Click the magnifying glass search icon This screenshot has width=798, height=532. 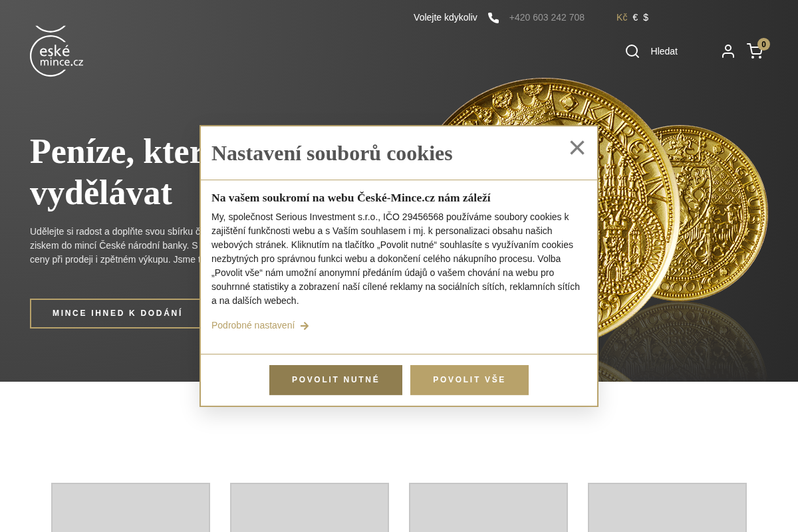[632, 51]
